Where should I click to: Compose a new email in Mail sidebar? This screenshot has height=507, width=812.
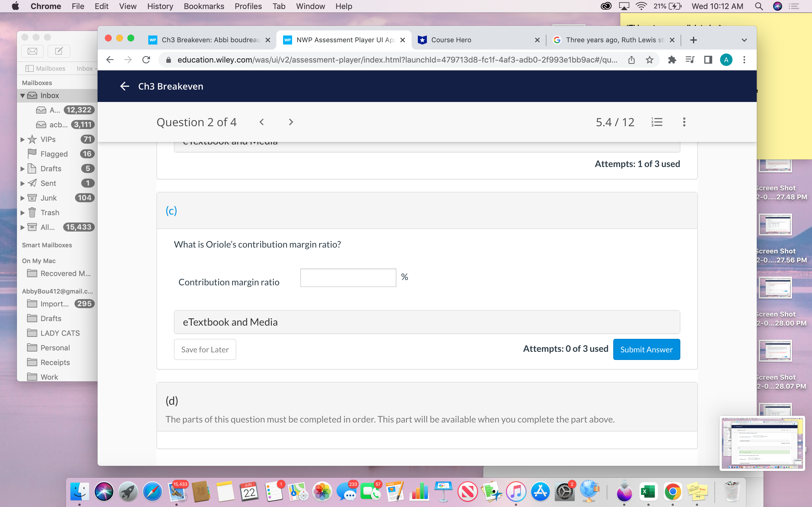click(58, 51)
